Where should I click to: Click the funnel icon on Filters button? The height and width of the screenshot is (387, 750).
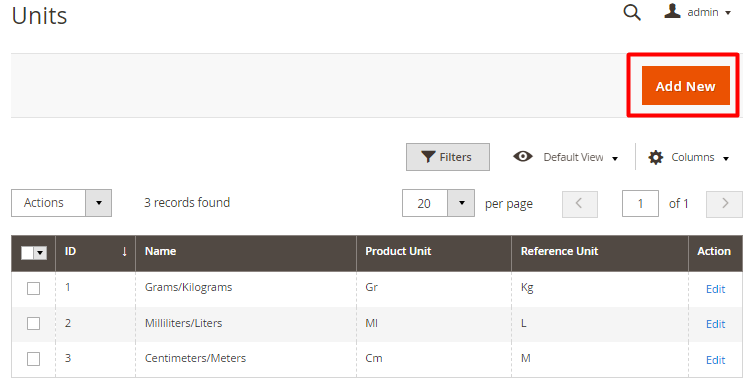428,157
